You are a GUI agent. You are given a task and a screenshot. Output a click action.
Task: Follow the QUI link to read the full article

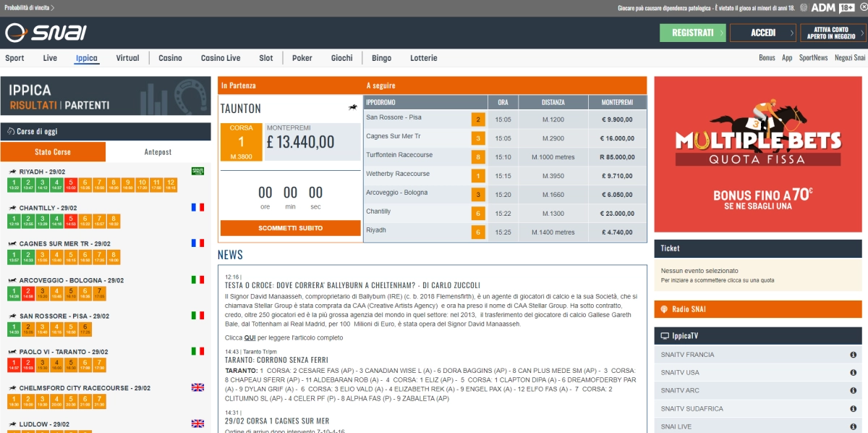[x=250, y=338]
